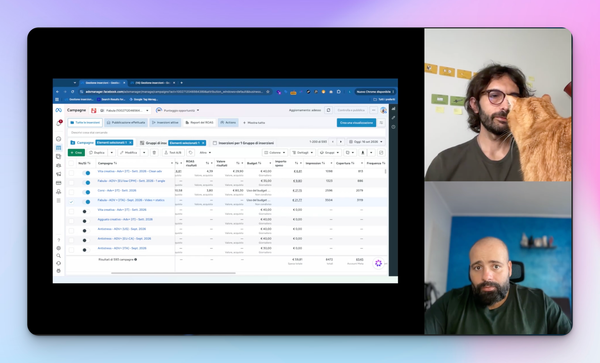Viewport: 600px width, 363px height.
Task: Toggle off Fabula ADV EU low CPM campaign
Action: [86, 182]
